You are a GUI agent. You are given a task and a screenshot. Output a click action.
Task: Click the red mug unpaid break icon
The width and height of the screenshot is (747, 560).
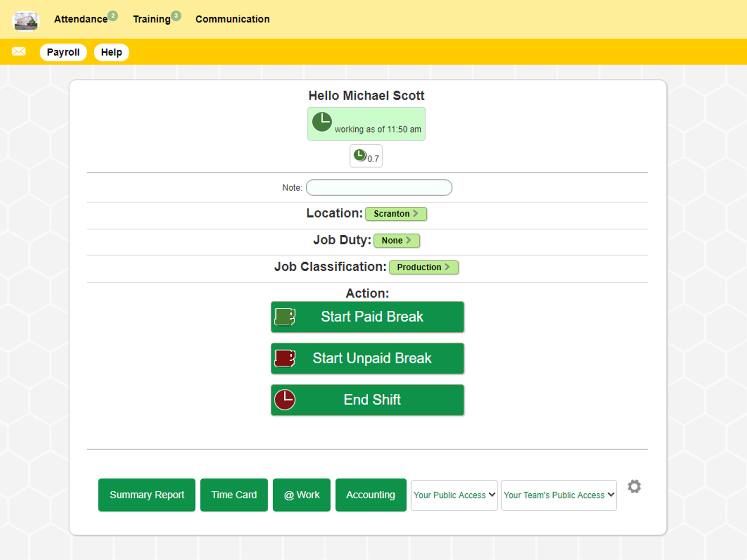pyautogui.click(x=285, y=358)
